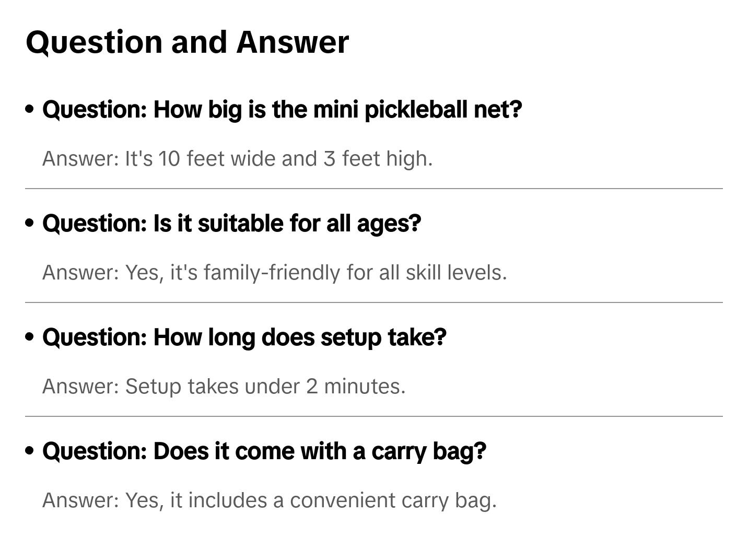Screen dimensions: 748x560
Task: Click the bullet beside the net size question
Action: click(30, 109)
